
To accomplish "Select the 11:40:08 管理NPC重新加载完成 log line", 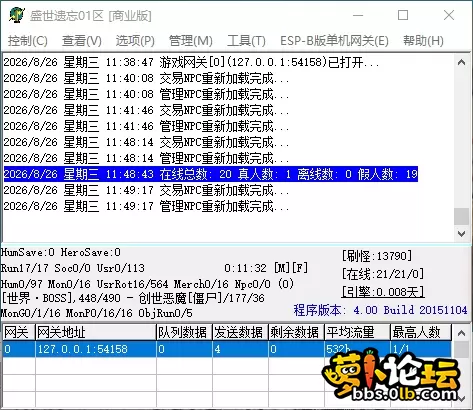I will click(146, 94).
